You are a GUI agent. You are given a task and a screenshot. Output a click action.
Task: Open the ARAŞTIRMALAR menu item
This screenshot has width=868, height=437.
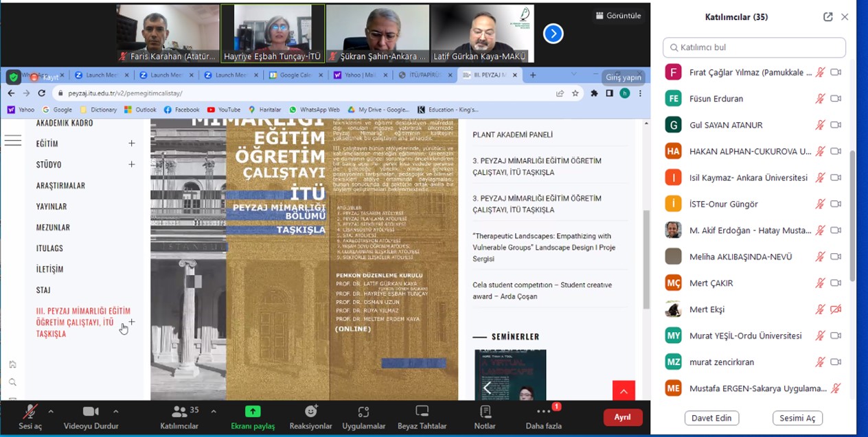pyautogui.click(x=60, y=186)
